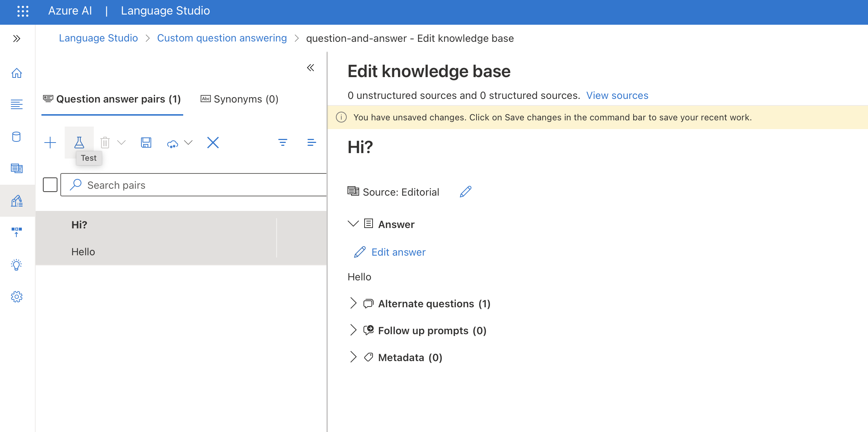The height and width of the screenshot is (432, 868).
Task: Discard changes with the X icon
Action: tap(213, 143)
